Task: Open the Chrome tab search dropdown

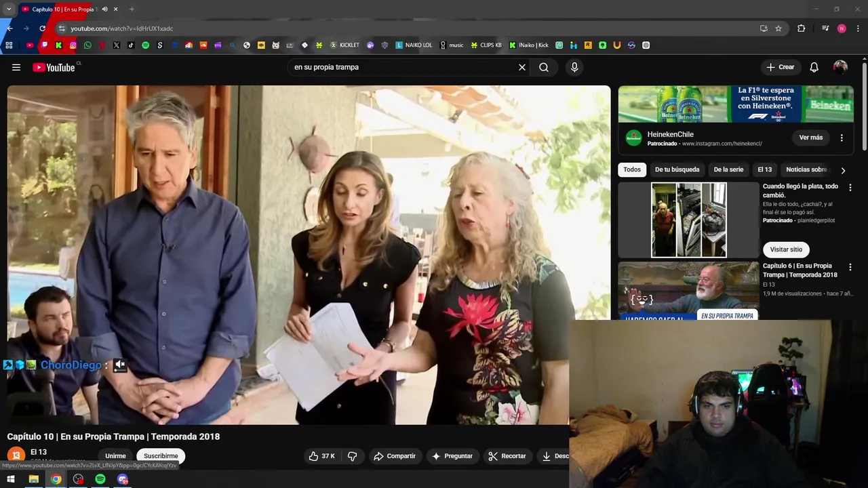Action: (9, 9)
